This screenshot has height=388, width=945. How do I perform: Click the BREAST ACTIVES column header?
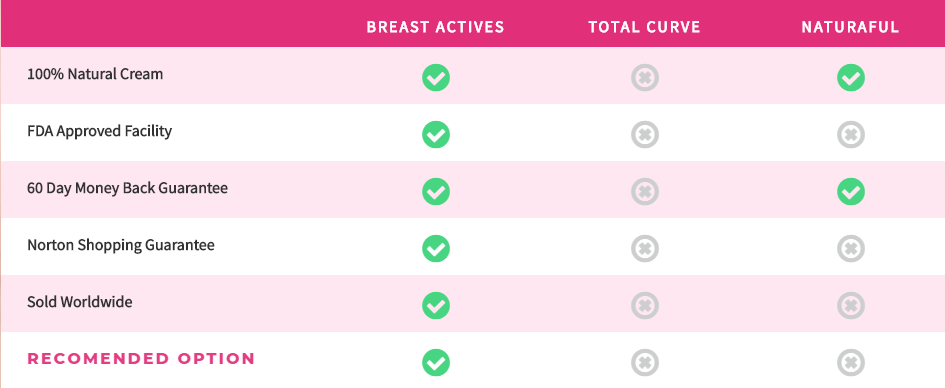(435, 27)
